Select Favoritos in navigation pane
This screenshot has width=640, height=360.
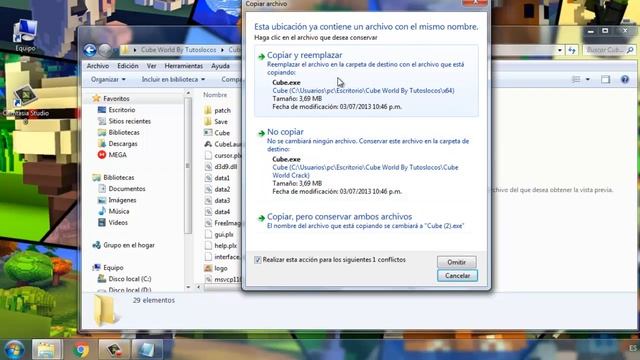click(x=116, y=99)
